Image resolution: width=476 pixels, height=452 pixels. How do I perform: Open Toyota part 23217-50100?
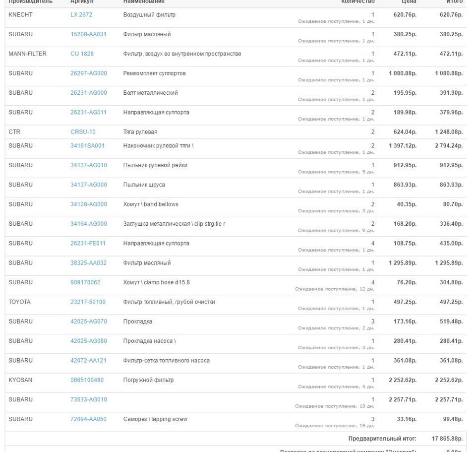[88, 302]
